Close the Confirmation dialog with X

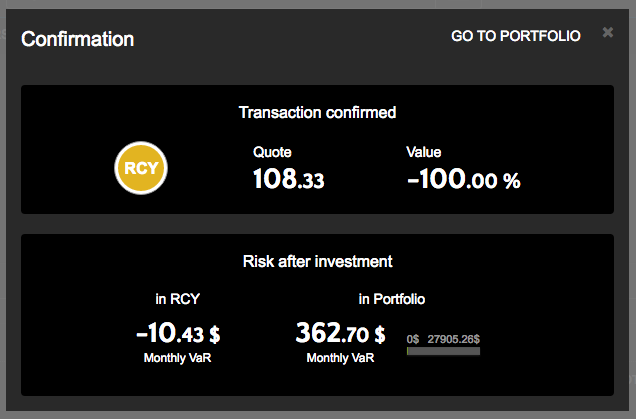pyautogui.click(x=608, y=33)
